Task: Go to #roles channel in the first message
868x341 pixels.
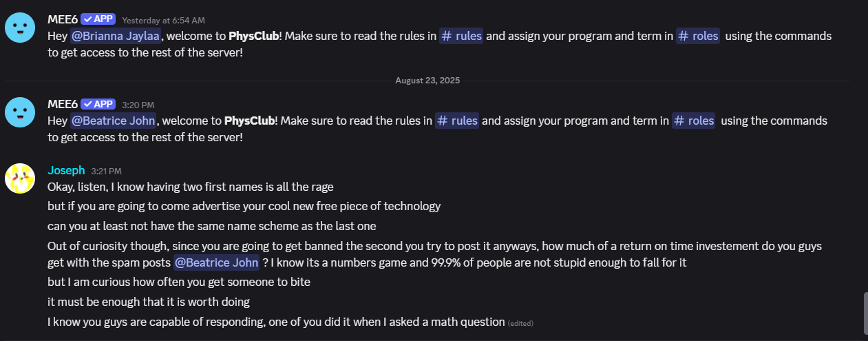Action: pyautogui.click(x=698, y=36)
